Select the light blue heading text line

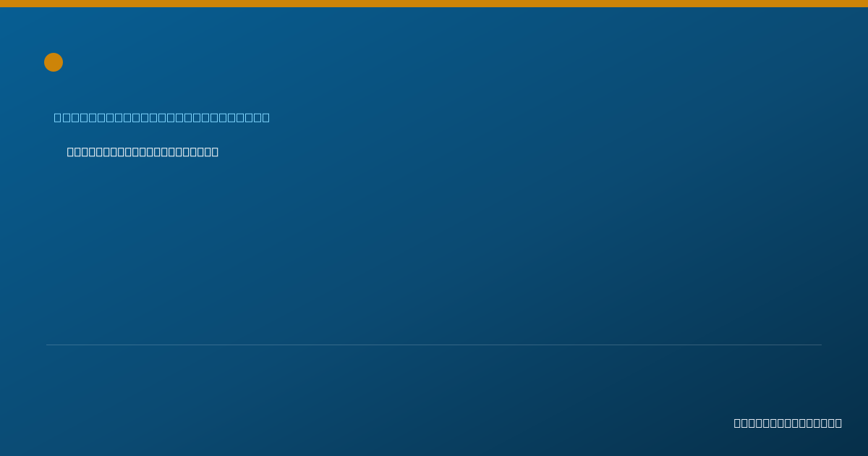tap(162, 117)
